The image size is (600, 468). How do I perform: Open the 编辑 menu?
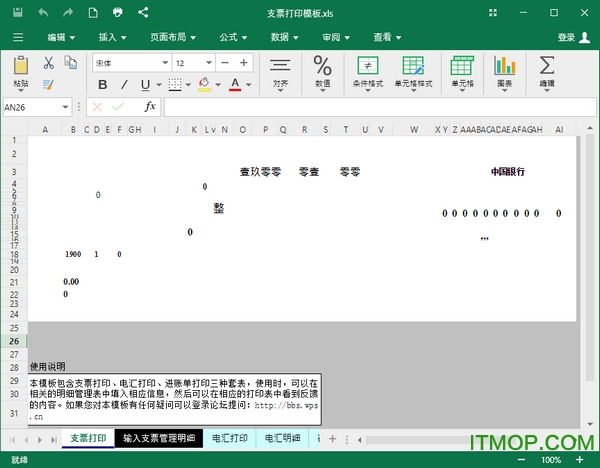coord(61,37)
